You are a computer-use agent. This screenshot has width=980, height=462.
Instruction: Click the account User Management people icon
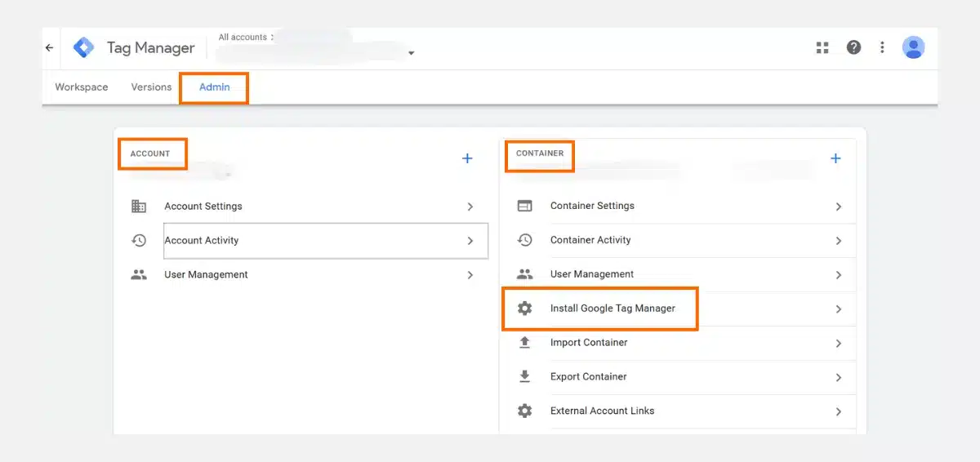pyautogui.click(x=139, y=275)
